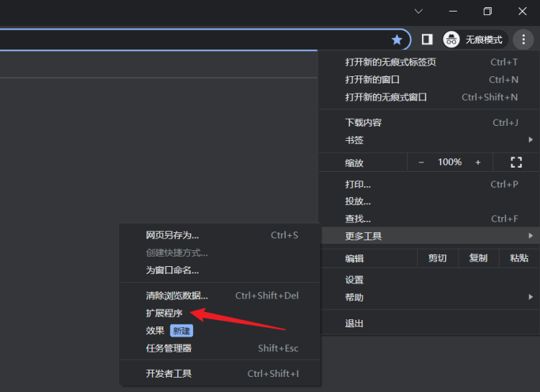
Task: Open 任务管理器 in submenu
Action: (x=220, y=348)
